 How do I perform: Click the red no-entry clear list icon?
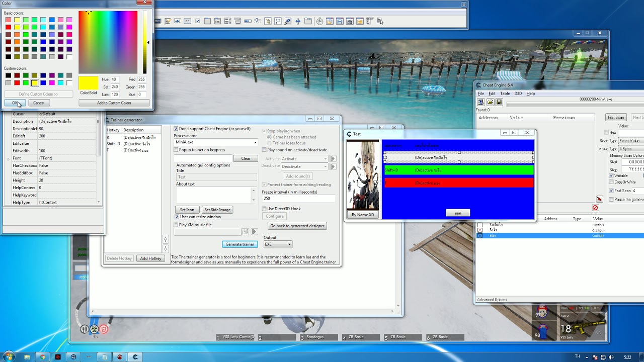point(595,208)
